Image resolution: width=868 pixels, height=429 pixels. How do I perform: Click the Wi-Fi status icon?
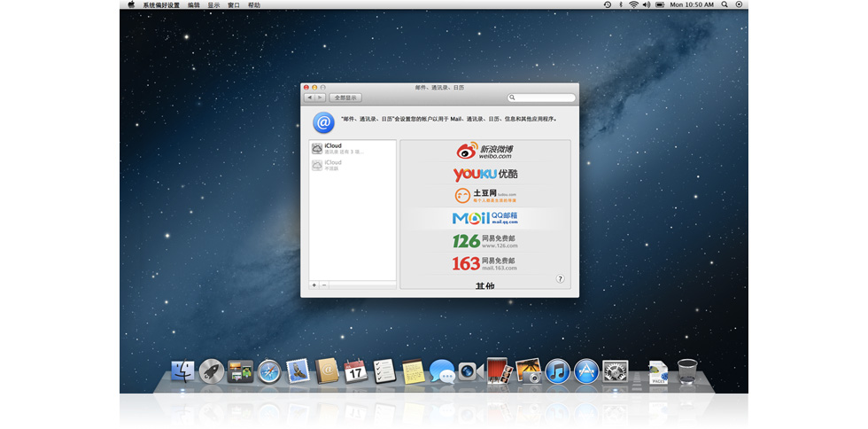pos(633,4)
